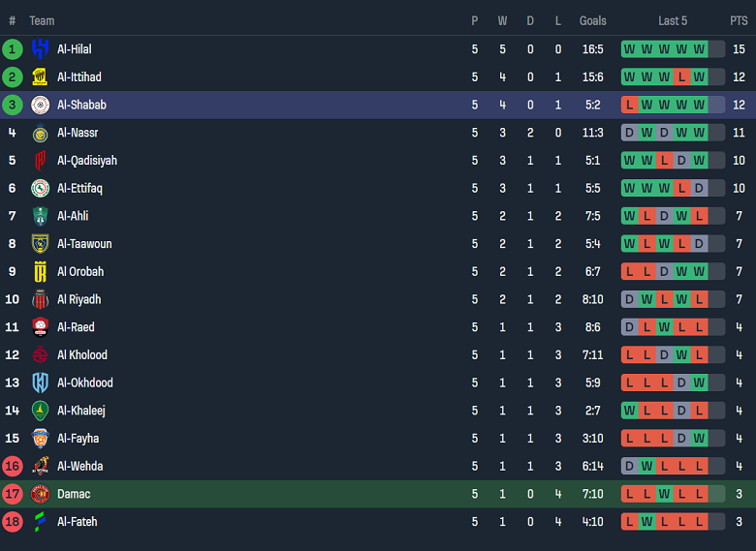Open the Al-Taawoun team crest

[40, 244]
